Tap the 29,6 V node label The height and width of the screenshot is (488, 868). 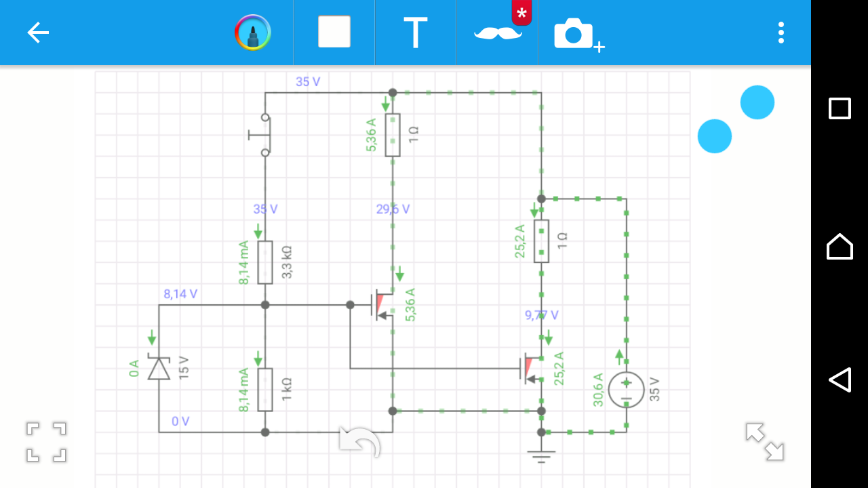(x=393, y=209)
